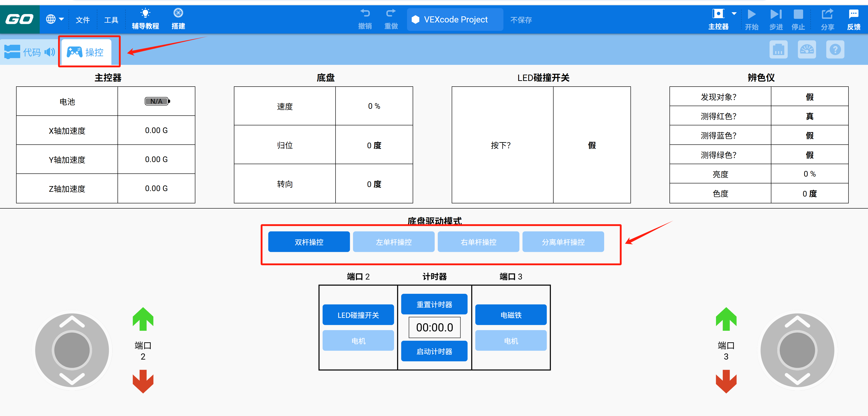Push right joystick down chevron
The image size is (868, 416).
pyautogui.click(x=797, y=379)
